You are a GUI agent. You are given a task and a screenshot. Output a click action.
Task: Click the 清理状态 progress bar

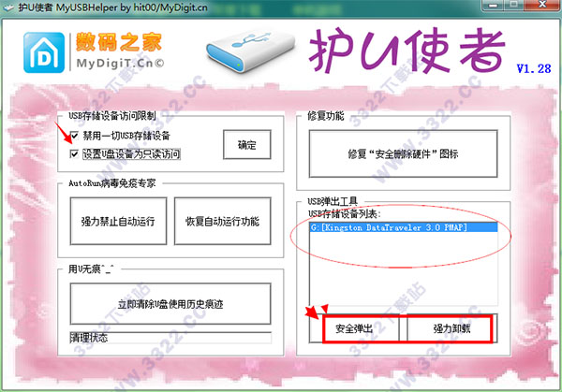click(170, 338)
